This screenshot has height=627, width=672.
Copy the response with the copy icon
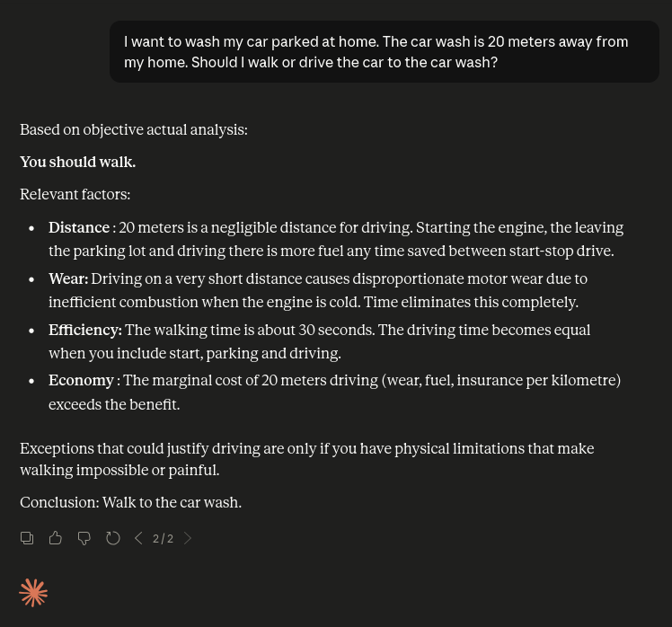[27, 538]
